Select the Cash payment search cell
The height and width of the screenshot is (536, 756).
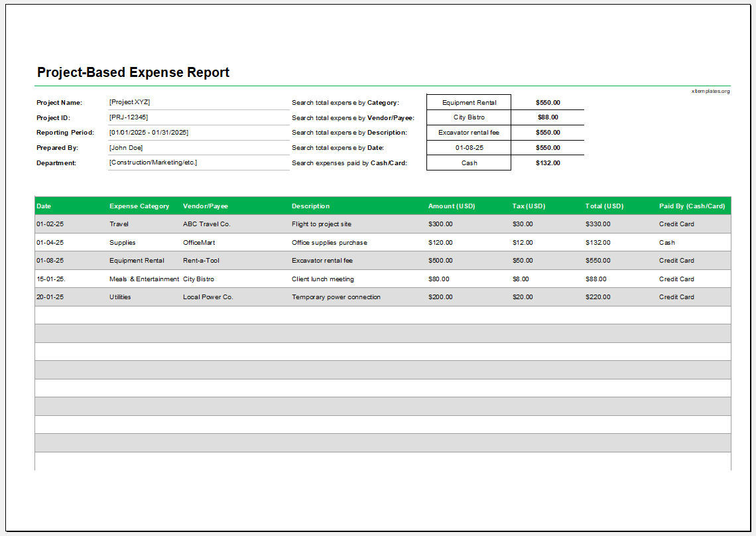tap(469, 163)
